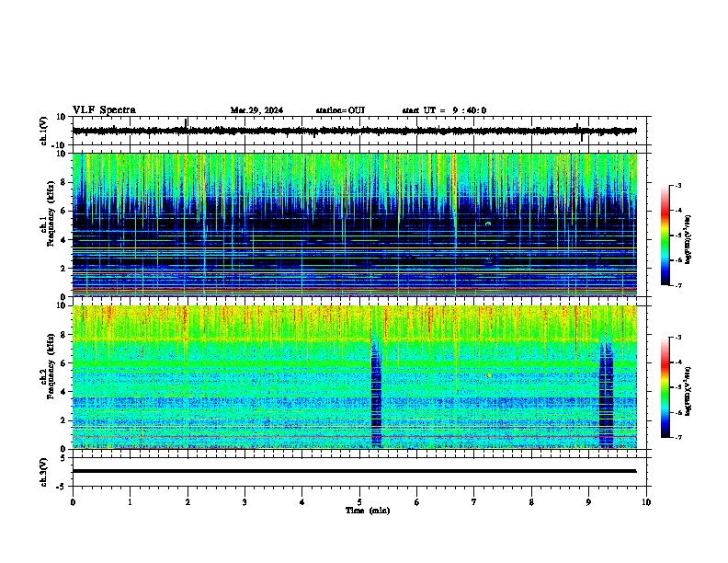Image resolution: width=728 pixels, height=563 pixels.
Task: Click the "ch.1(V)" waveform axis label
Action: (44, 131)
